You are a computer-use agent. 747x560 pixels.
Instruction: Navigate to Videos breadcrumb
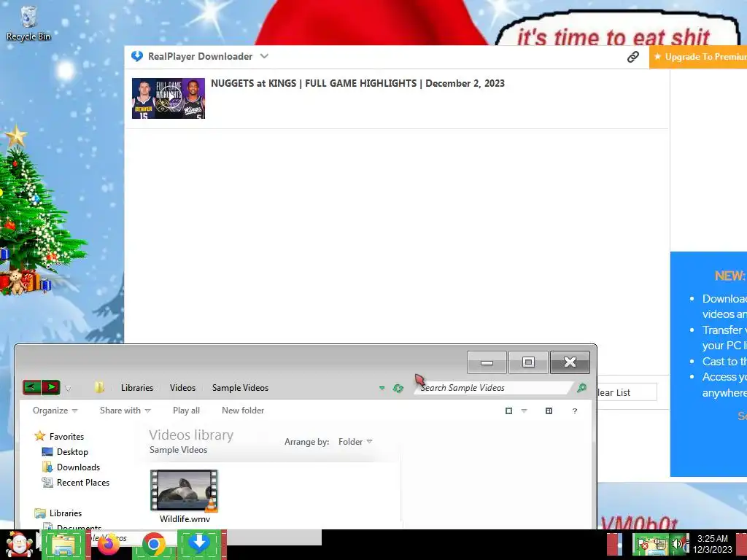tap(182, 388)
